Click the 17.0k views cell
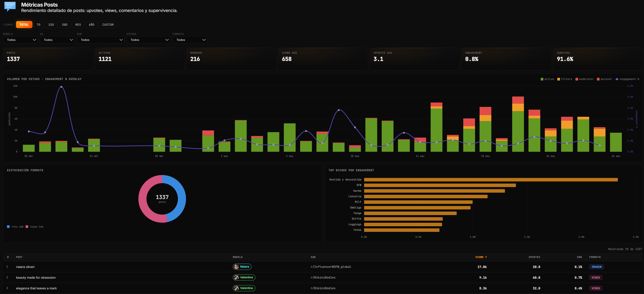Viewport: 644px width, 294px height. click(x=482, y=267)
